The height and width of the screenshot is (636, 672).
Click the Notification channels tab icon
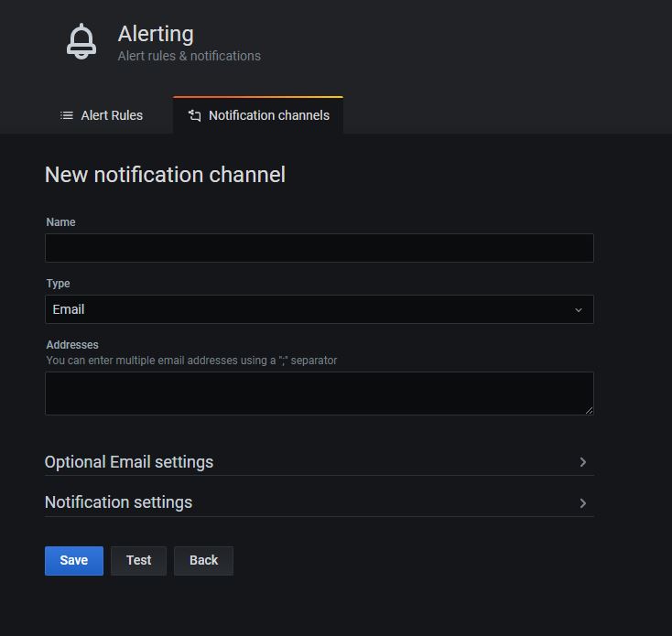tap(195, 115)
